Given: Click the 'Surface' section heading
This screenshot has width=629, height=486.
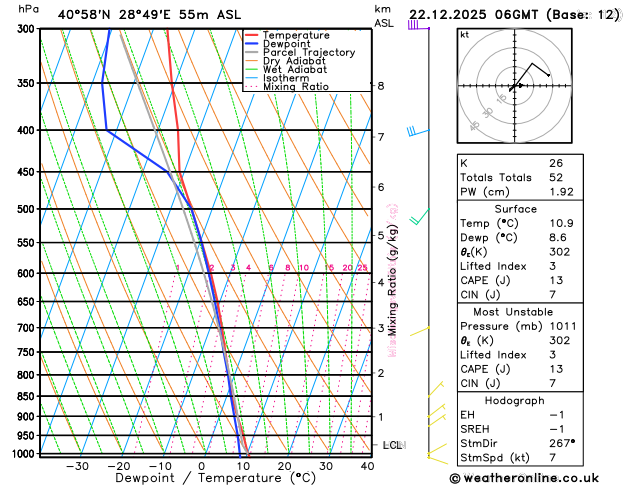Looking at the screenshot, I should tap(515, 209).
